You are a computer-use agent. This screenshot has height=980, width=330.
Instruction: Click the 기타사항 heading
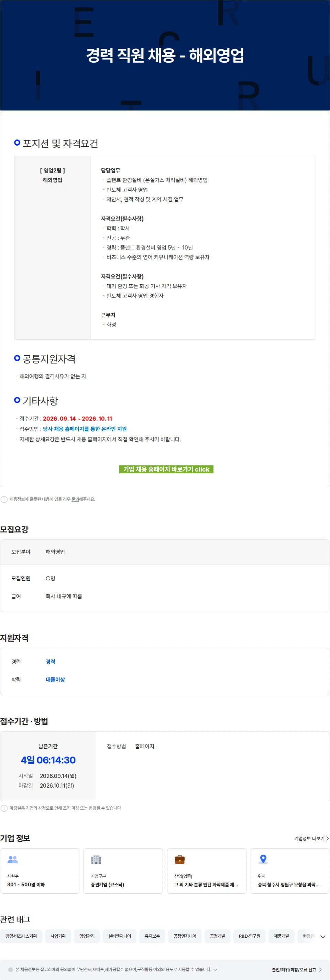click(x=40, y=401)
